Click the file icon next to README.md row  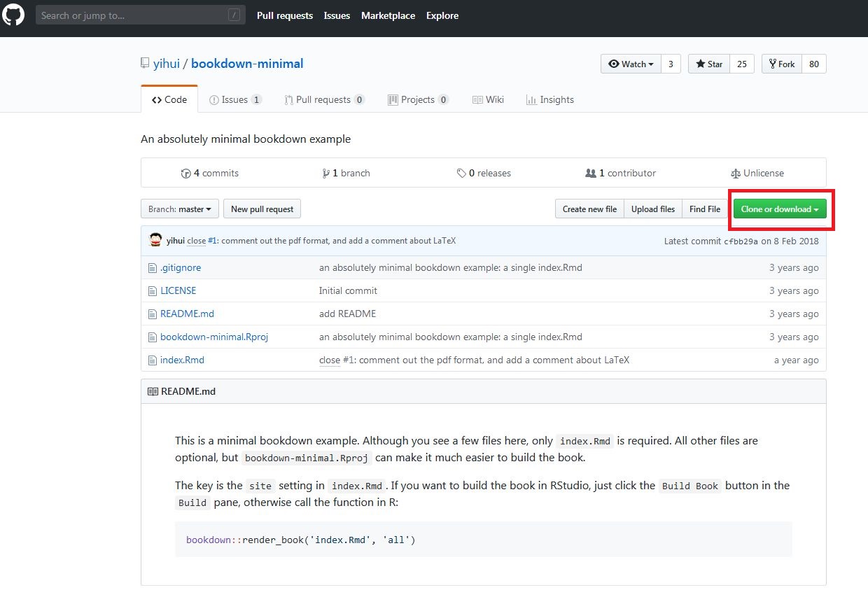coord(153,314)
